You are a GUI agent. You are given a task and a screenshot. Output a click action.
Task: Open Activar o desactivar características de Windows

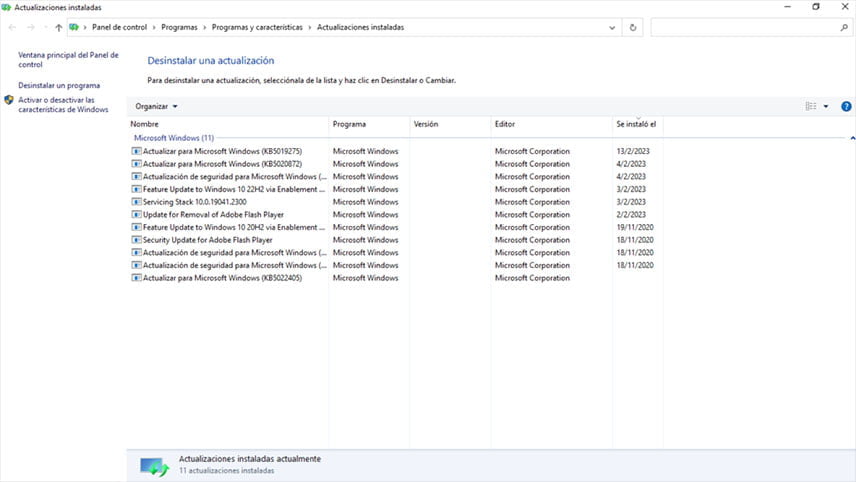(x=63, y=105)
